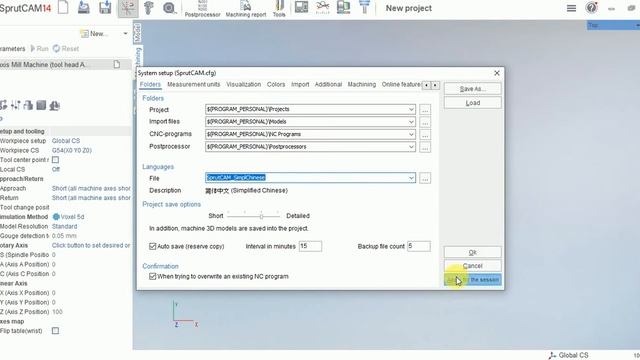The height and width of the screenshot is (360, 640).
Task: Browse for the Import files folder with '...' button
Action: 425,122
